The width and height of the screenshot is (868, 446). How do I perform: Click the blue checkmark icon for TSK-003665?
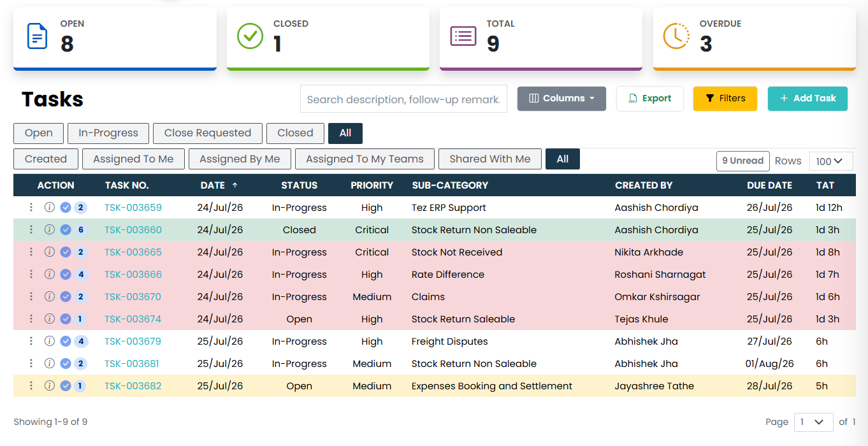point(66,252)
